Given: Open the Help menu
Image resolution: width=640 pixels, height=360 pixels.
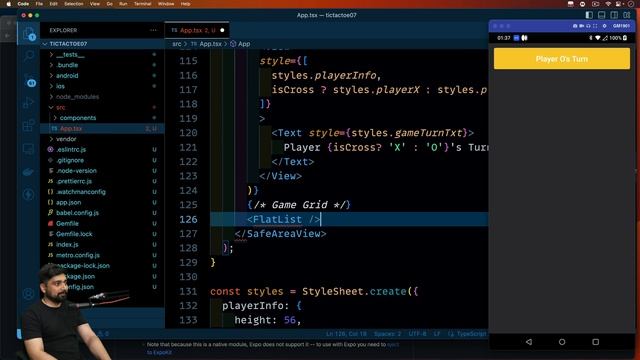Looking at the screenshot, I should click(185, 4).
